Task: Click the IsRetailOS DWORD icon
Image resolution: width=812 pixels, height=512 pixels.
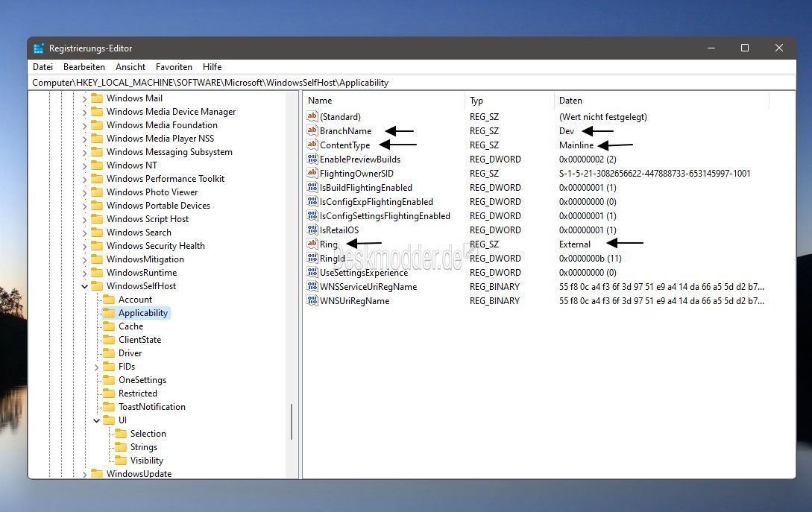Action: (x=312, y=230)
